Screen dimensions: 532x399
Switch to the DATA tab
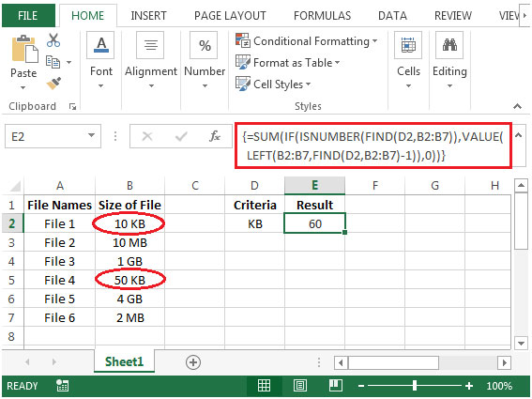[x=392, y=16]
